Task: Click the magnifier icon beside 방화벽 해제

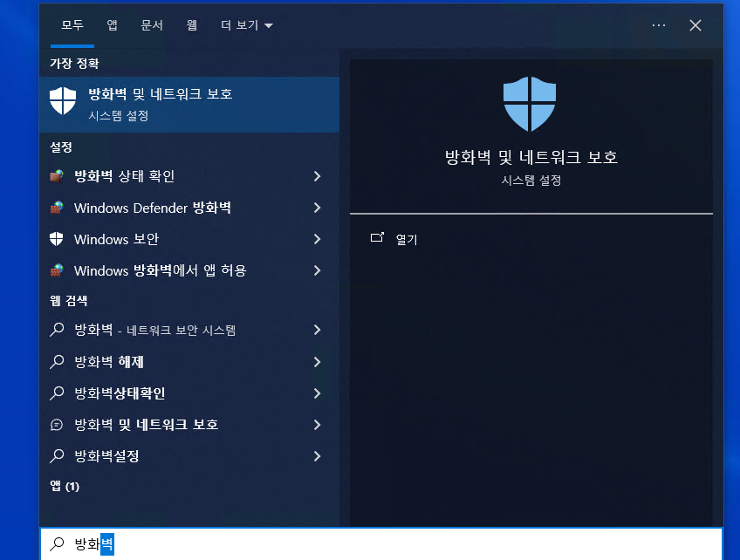Action: tap(57, 362)
